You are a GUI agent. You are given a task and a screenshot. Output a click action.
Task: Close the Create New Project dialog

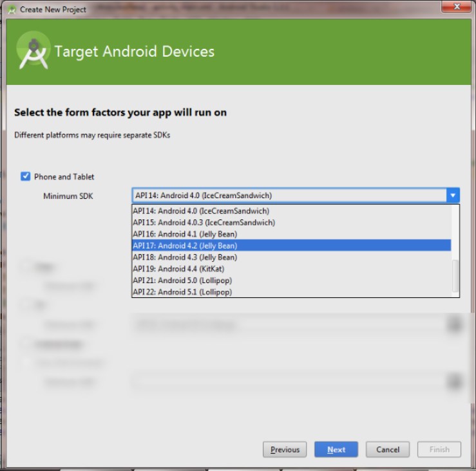point(456,6)
